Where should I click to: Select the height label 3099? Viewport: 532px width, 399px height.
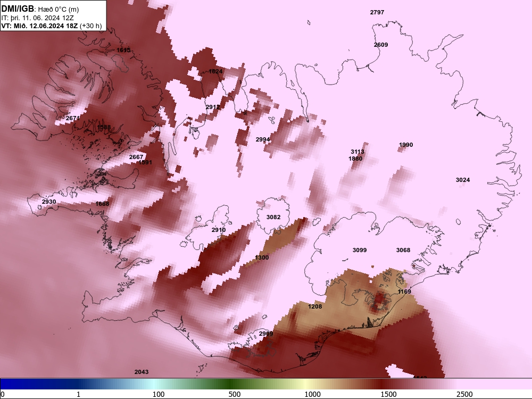tap(360, 250)
